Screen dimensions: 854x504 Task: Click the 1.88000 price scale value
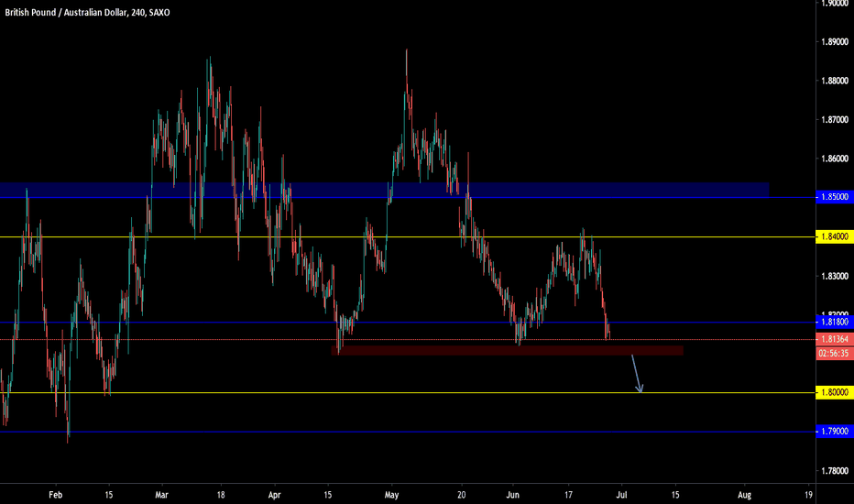click(835, 81)
